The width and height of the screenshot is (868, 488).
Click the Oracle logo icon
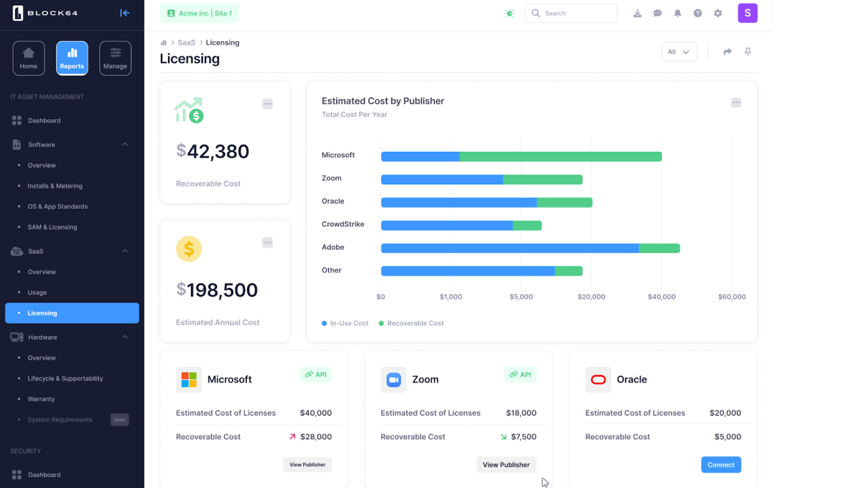click(x=598, y=380)
